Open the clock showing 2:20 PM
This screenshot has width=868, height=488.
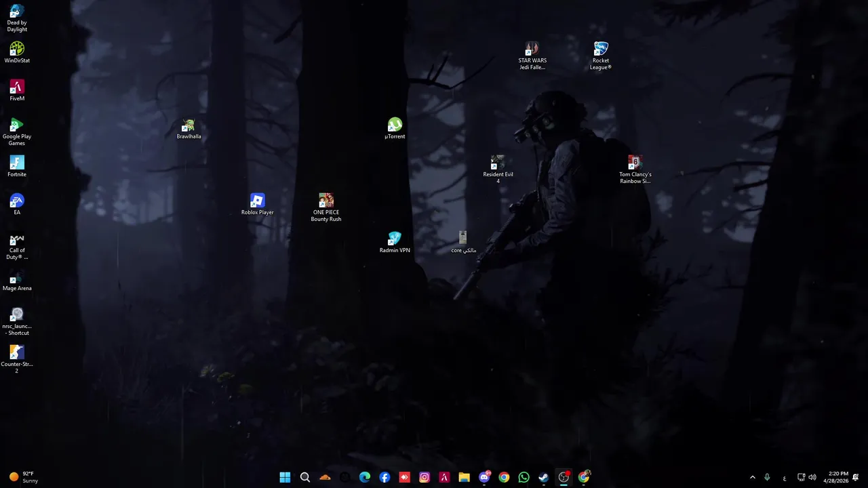pos(836,477)
